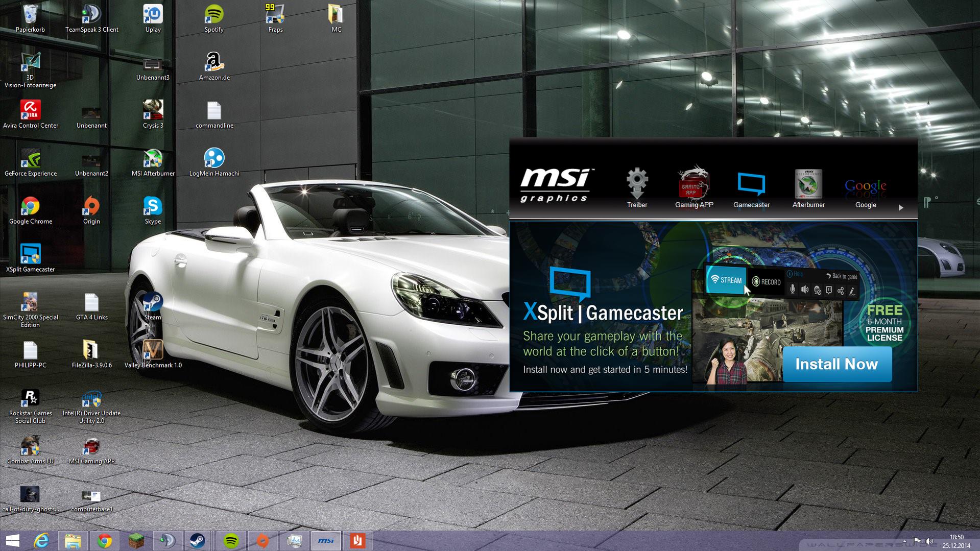Select the Fraps desktop shortcut

tap(275, 18)
